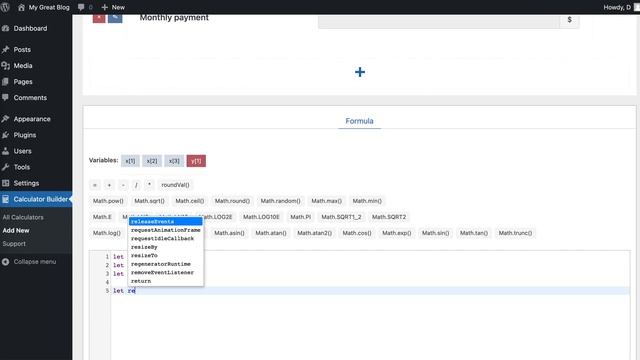
Task: Insert Math.trunc() function
Action: pos(516,233)
